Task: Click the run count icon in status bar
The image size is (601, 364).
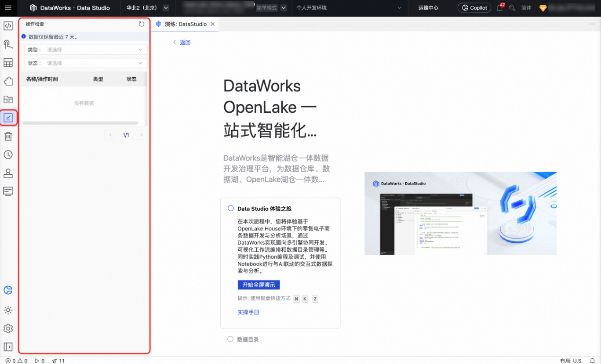Action: (x=40, y=361)
